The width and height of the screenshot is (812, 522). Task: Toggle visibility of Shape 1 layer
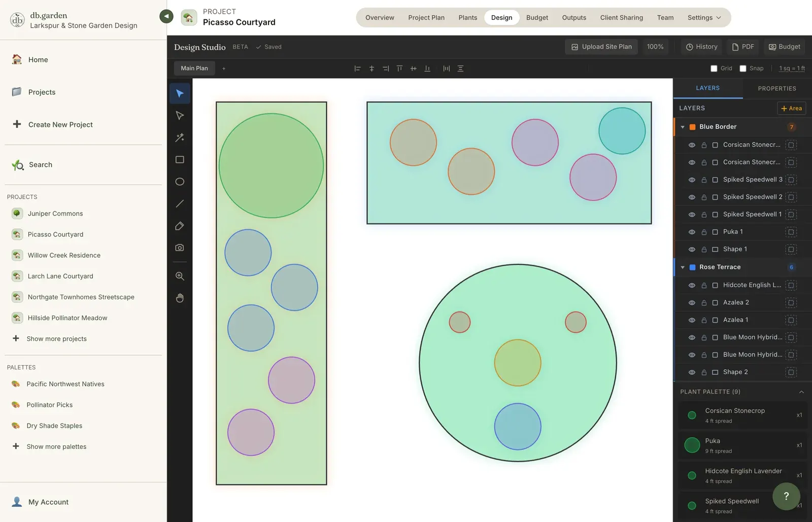click(692, 249)
